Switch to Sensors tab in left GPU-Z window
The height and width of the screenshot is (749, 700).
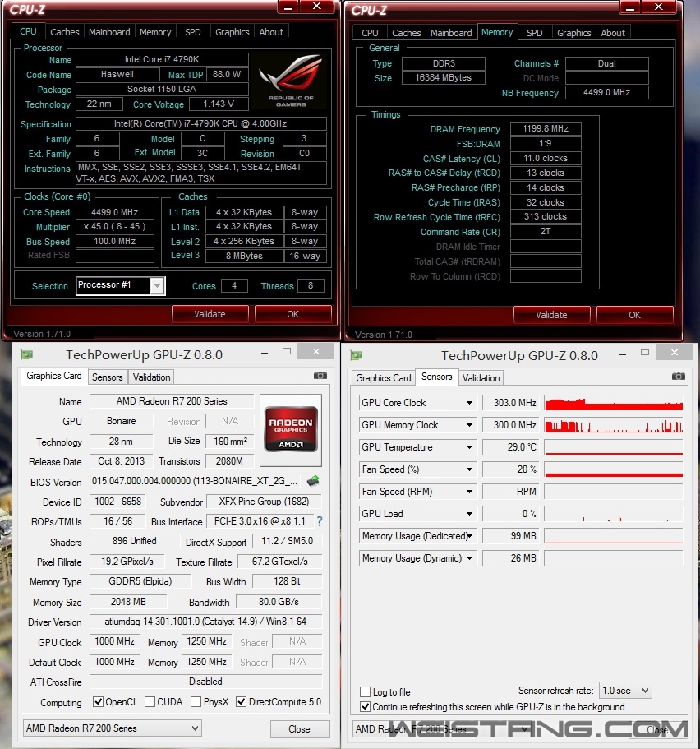click(108, 377)
